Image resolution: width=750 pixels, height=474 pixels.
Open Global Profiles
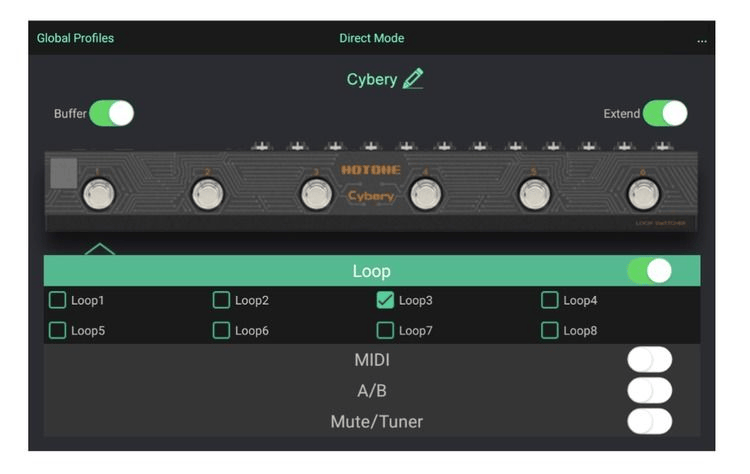click(75, 38)
